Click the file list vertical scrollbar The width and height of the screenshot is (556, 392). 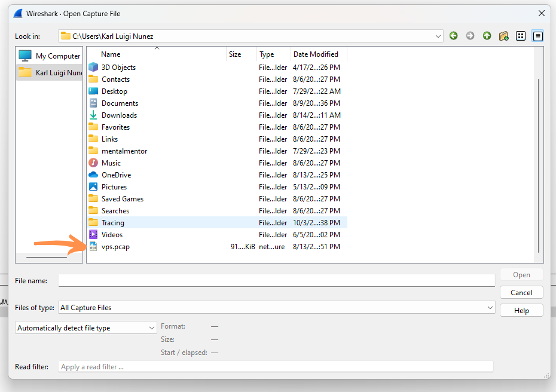[x=538, y=166]
